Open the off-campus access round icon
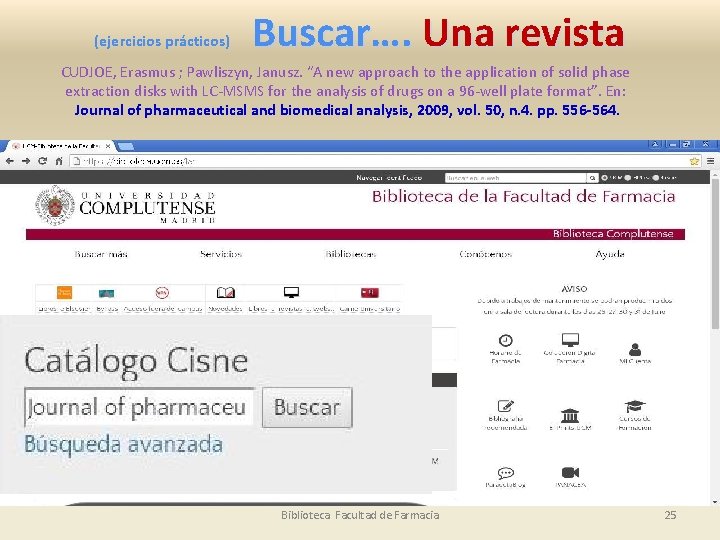The height and width of the screenshot is (540, 720). [162, 292]
